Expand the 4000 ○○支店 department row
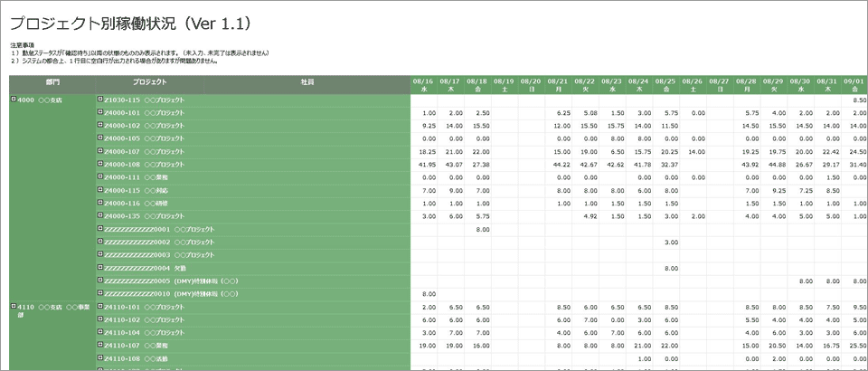Image resolution: width=868 pixels, height=371 pixels. coord(14,100)
